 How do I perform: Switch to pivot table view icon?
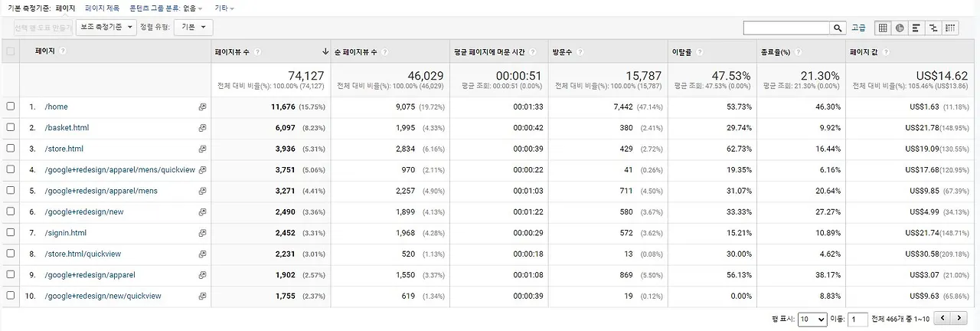(950, 28)
